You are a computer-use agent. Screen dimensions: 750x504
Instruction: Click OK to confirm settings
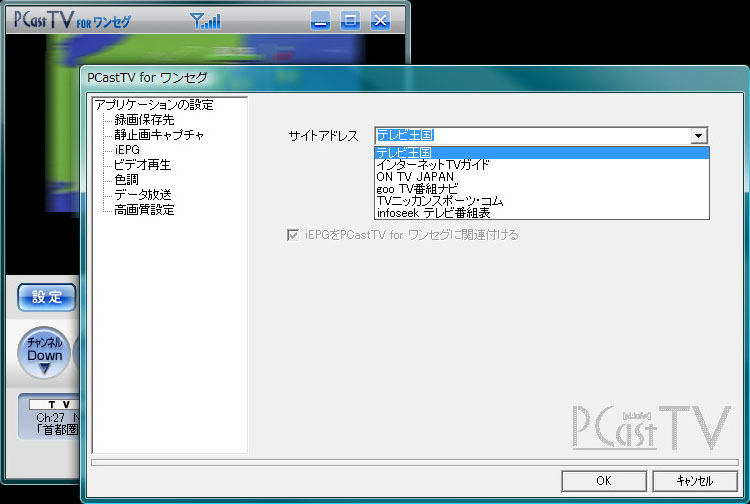tap(603, 481)
